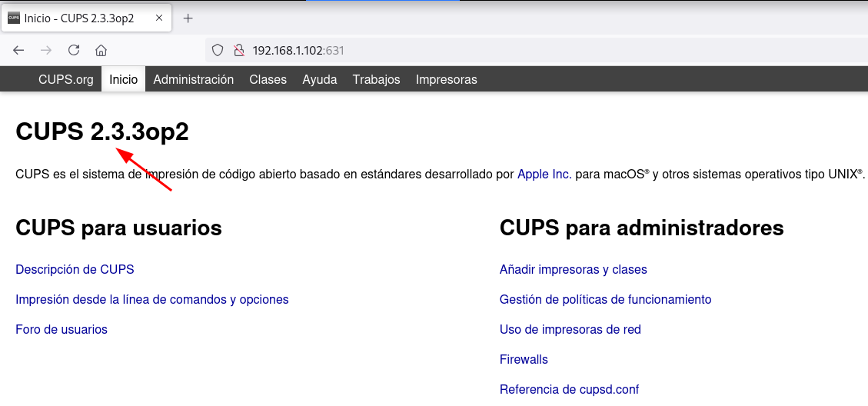Click the browser back arrow button
Viewport: 868px width, 406px height.
click(19, 50)
